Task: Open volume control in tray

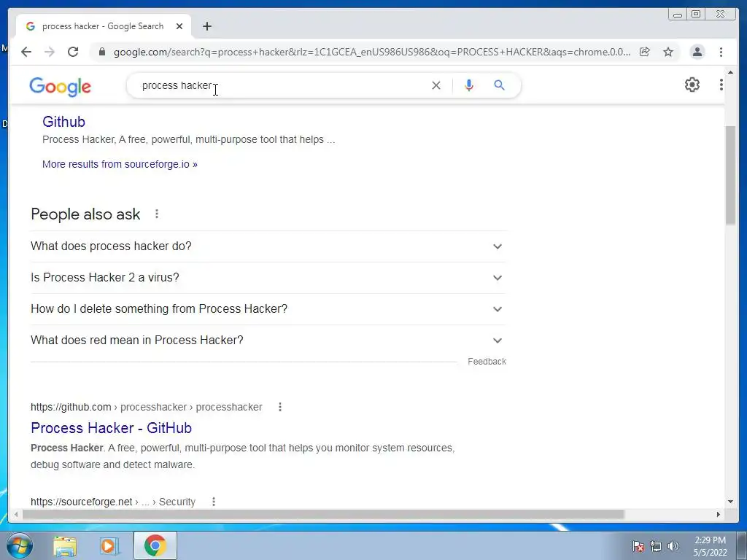Action: pos(673,546)
